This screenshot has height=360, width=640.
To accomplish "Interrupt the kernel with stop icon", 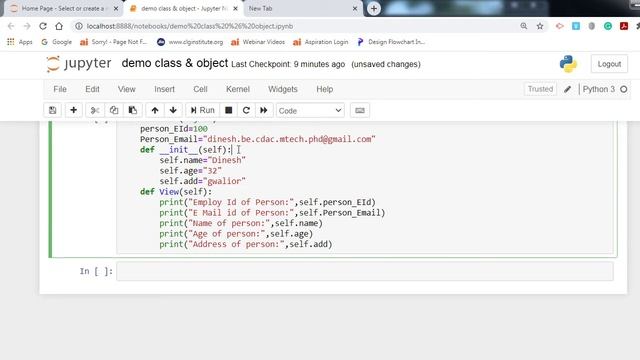I will [x=229, y=110].
